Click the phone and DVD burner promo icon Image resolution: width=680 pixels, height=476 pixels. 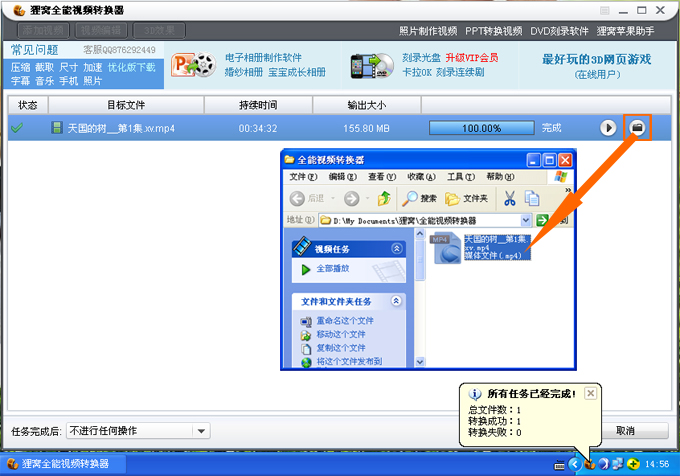(372, 66)
